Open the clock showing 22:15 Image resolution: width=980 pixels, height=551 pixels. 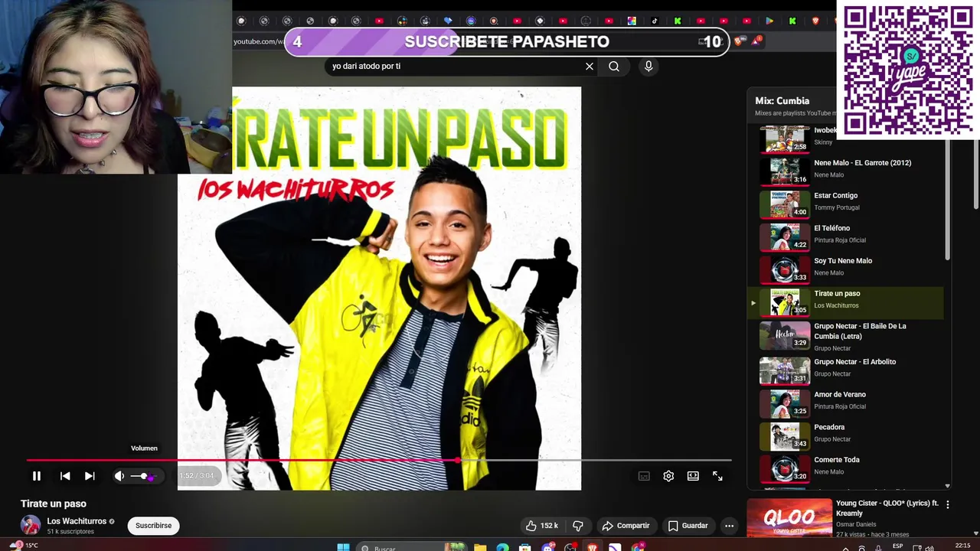click(962, 546)
